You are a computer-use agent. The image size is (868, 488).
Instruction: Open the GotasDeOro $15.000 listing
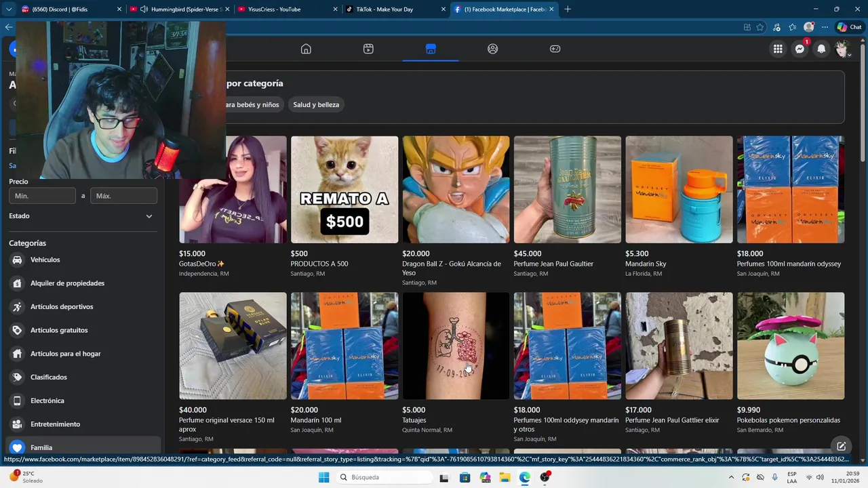[233, 207]
